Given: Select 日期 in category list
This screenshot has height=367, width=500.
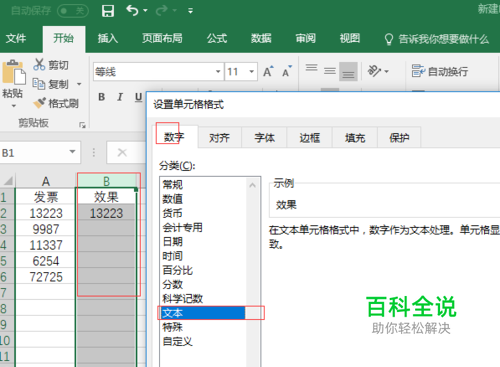Looking at the screenshot, I should (203, 242).
